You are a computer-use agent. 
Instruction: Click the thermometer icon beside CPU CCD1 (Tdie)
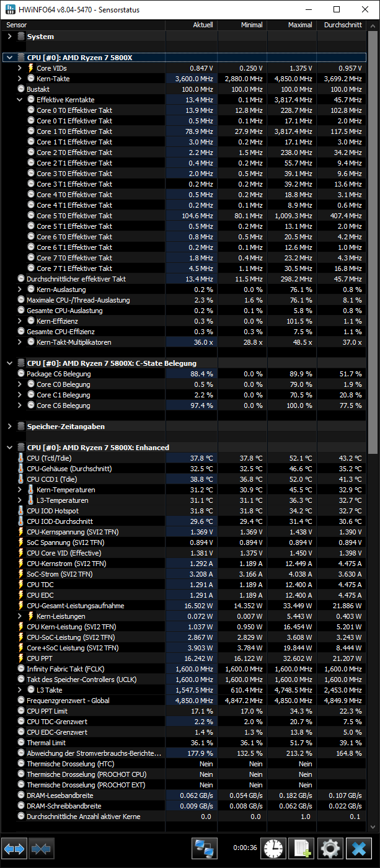21,479
